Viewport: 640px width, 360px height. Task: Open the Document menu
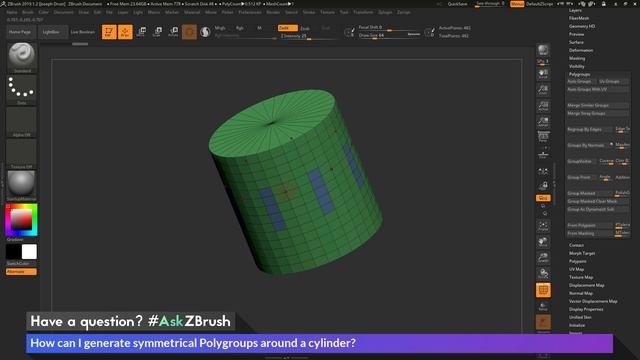click(63, 12)
